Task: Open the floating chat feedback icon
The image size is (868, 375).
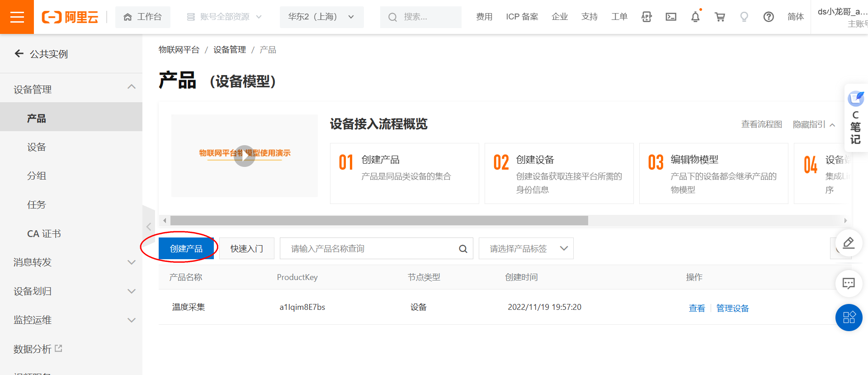Action: 849,284
